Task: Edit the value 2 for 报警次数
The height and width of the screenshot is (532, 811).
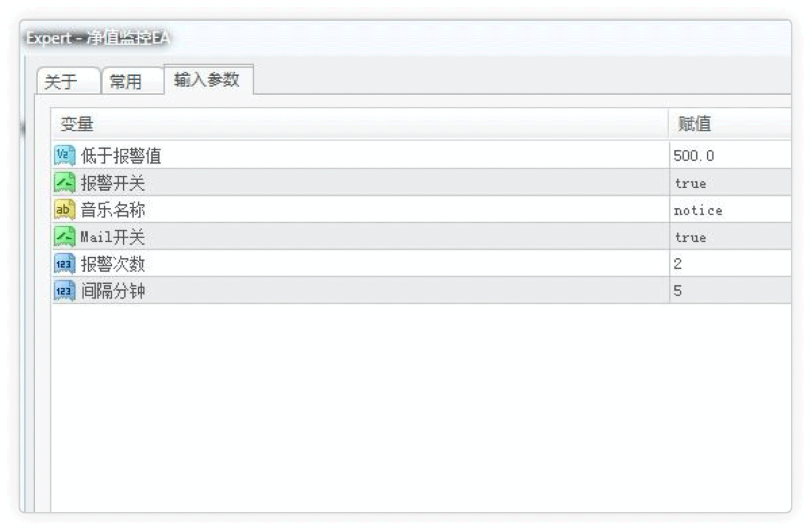Action: pyautogui.click(x=730, y=264)
